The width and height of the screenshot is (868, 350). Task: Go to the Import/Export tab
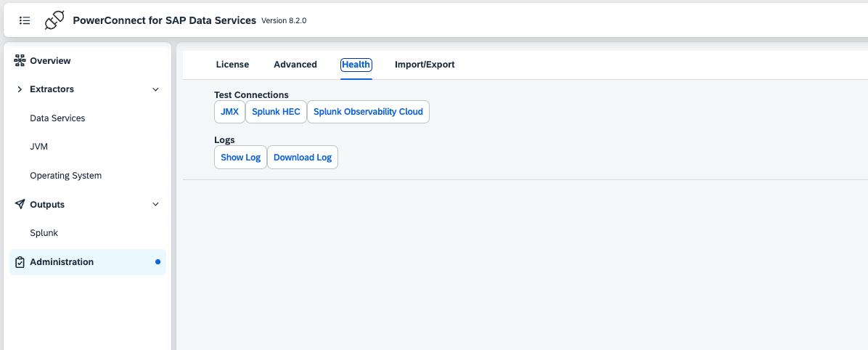click(425, 65)
